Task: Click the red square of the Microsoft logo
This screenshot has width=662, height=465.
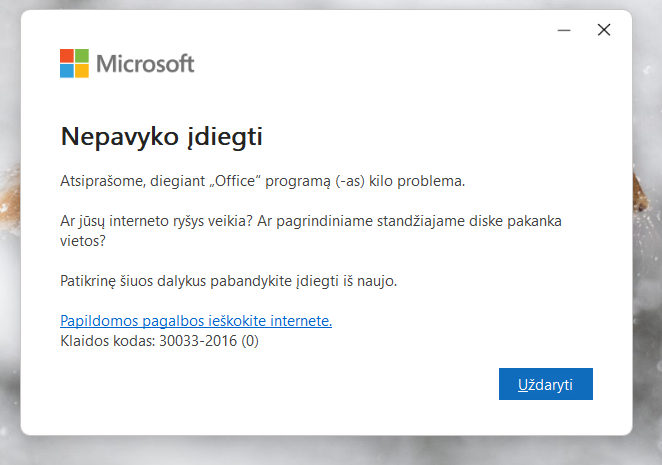Action: [67, 56]
